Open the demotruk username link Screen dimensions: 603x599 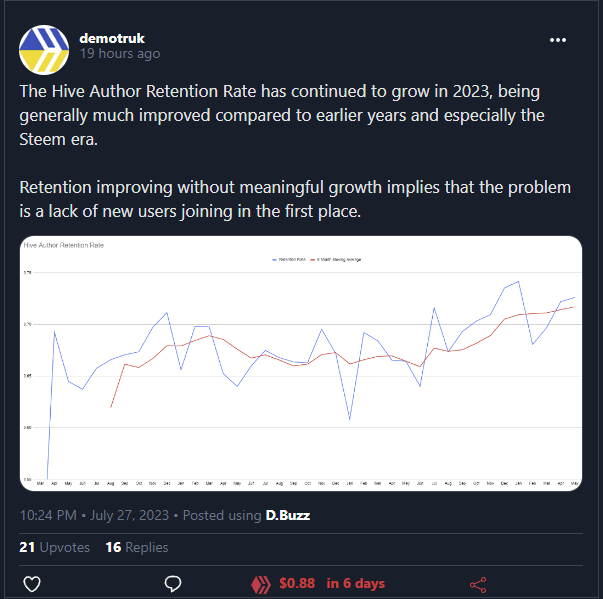pyautogui.click(x=112, y=38)
